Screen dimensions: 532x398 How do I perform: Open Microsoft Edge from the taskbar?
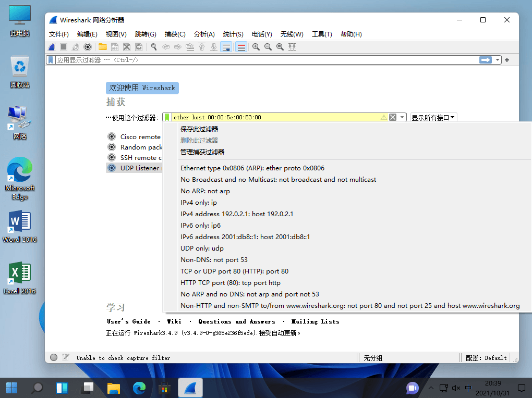139,388
